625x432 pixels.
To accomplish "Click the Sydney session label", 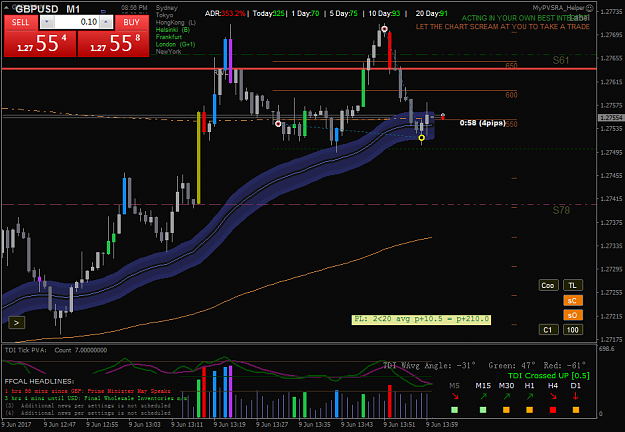I will click(x=167, y=8).
